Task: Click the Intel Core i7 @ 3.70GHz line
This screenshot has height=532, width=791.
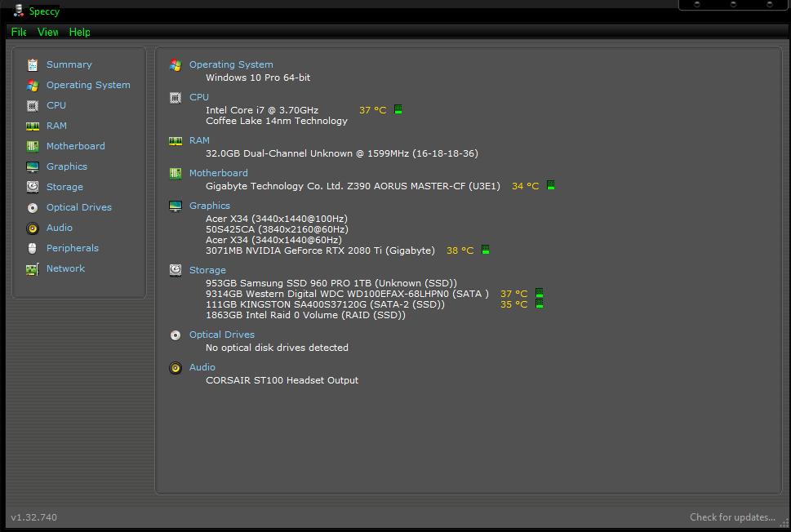Action: [262, 110]
